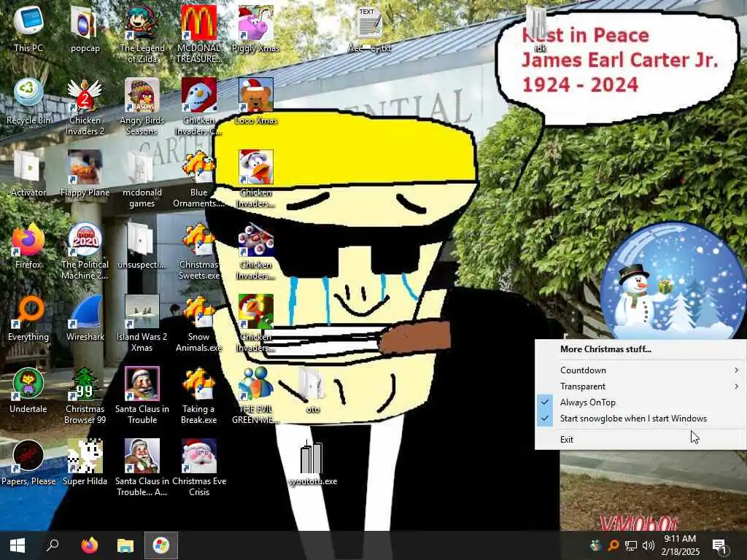Toggle Start snowglobe when I start Windows

(x=640, y=419)
